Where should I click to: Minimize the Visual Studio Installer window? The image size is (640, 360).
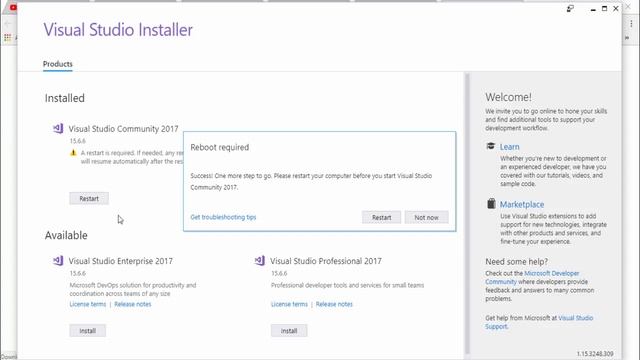click(593, 9)
